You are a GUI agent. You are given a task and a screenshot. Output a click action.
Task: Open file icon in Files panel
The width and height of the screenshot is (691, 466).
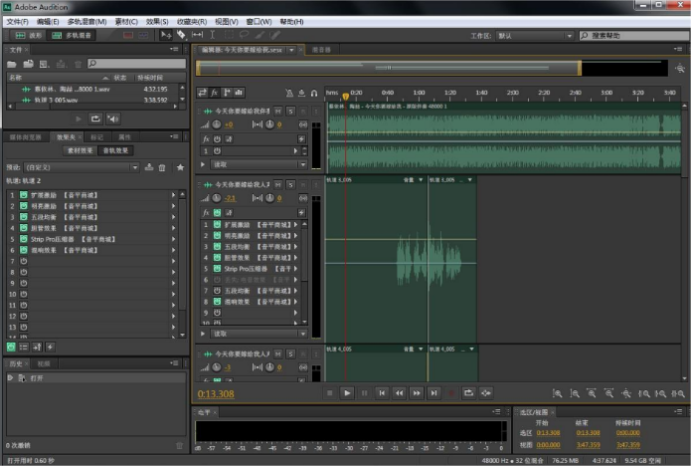tap(12, 64)
